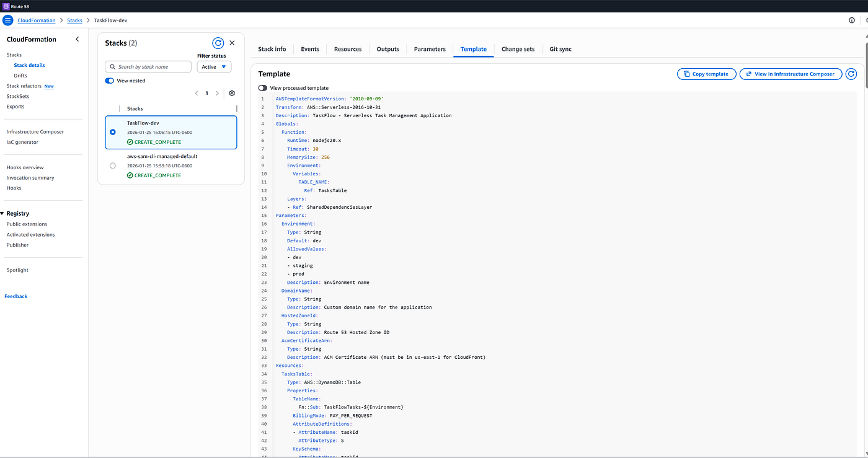Click in Search by stack name field
The height and width of the screenshot is (458, 868).
148,66
